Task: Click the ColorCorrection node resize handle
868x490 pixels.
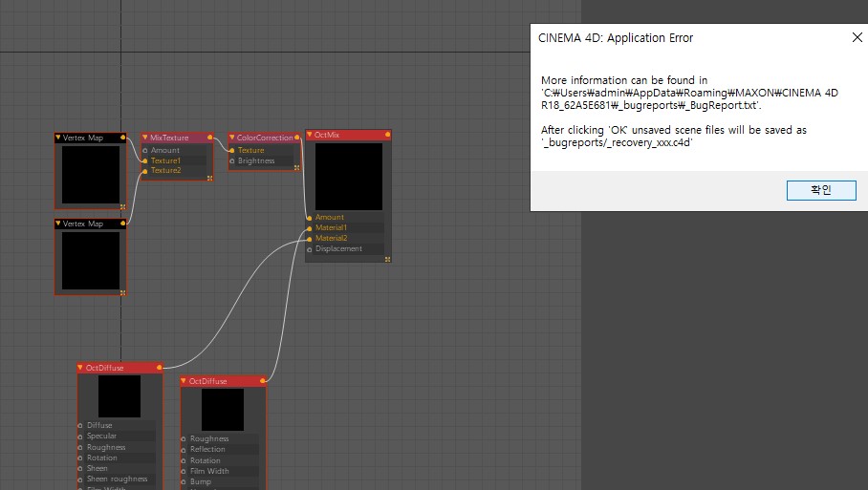Action: click(x=296, y=167)
